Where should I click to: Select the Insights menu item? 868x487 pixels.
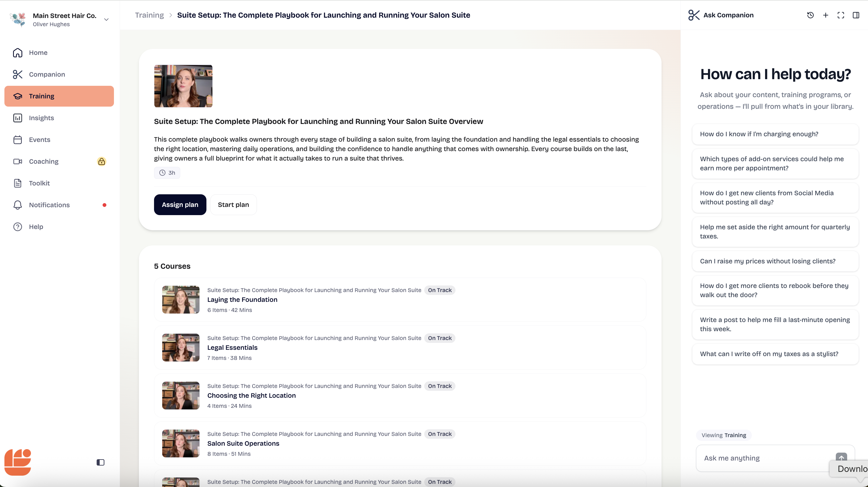(x=59, y=118)
